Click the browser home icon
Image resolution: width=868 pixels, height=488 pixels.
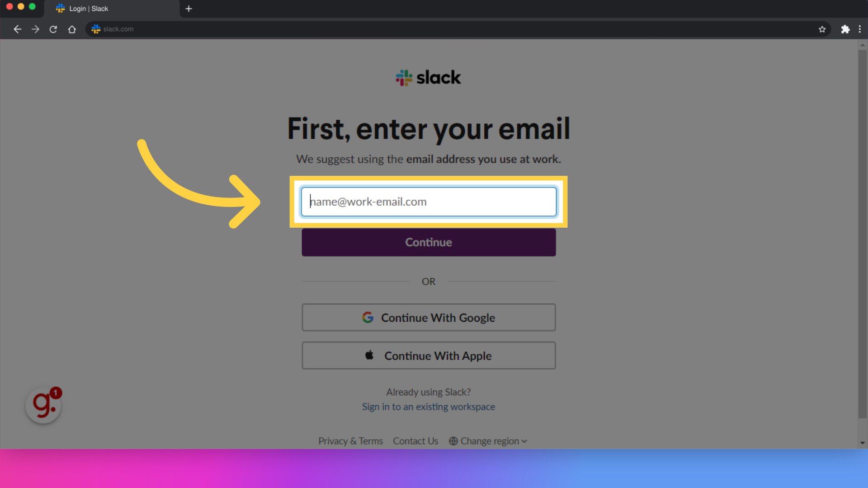pos(71,28)
